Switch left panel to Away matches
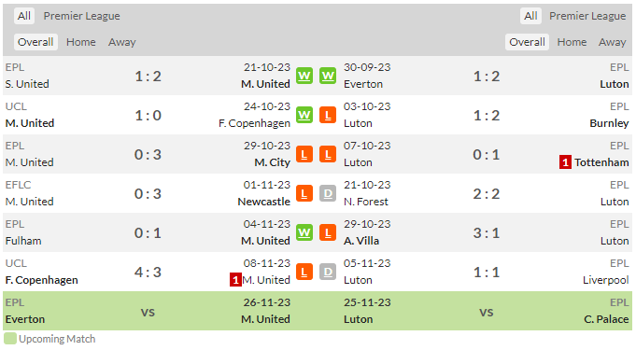Screen dimensions: 636x364 pyautogui.click(x=121, y=42)
